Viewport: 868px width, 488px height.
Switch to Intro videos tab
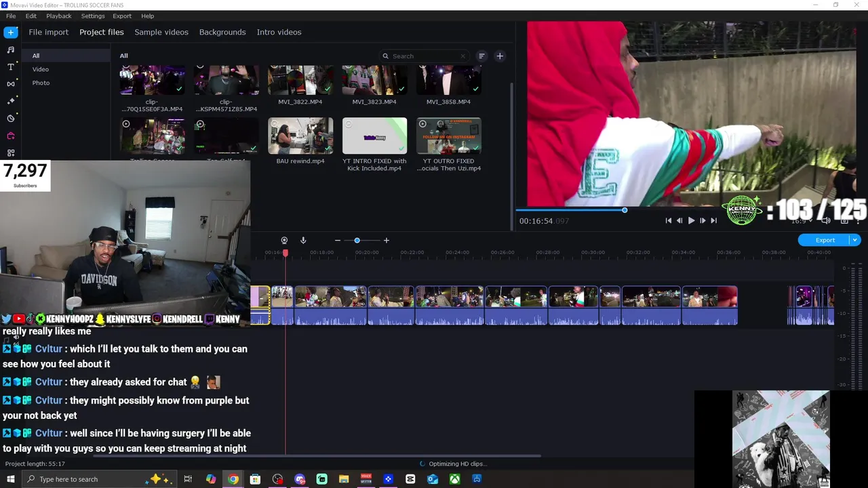pyautogui.click(x=279, y=32)
